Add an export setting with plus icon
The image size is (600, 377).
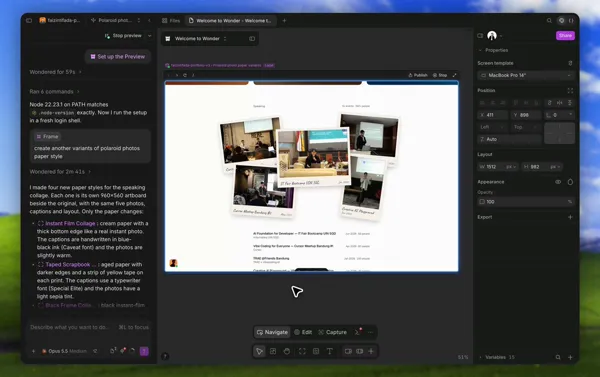570,217
